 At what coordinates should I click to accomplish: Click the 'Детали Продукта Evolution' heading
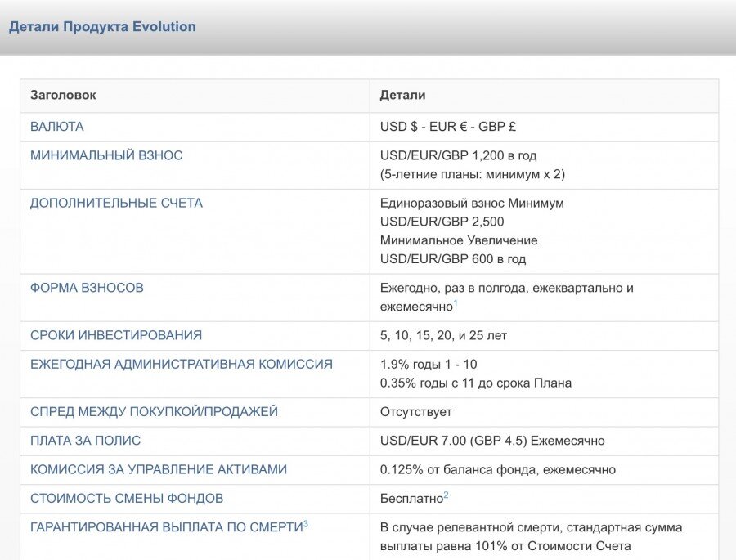tap(102, 26)
